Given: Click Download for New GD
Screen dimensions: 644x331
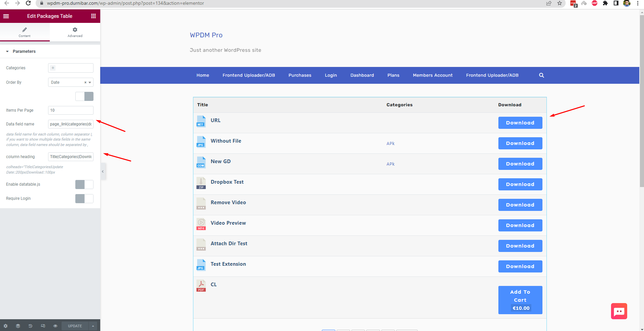Looking at the screenshot, I should (520, 164).
